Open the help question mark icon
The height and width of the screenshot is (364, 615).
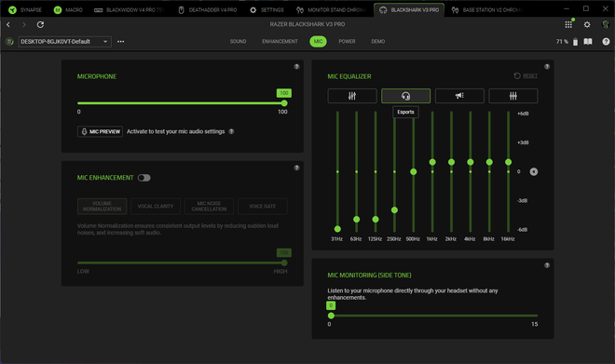[606, 42]
